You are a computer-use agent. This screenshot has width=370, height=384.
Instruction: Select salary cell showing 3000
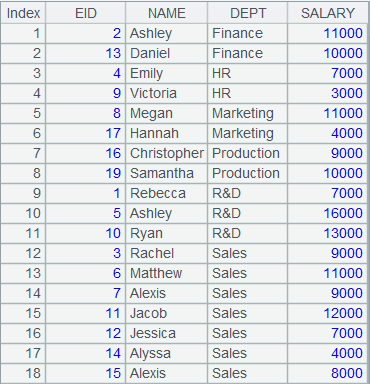[328, 93]
